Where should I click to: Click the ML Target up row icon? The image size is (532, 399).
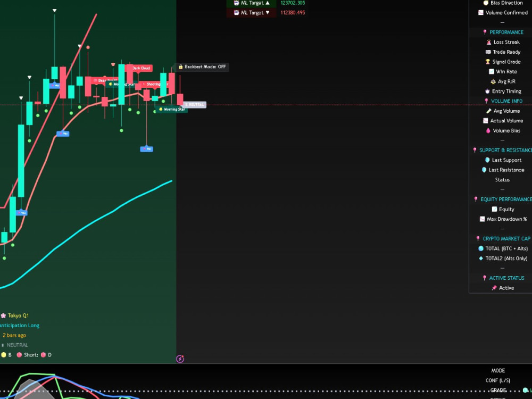tap(237, 3)
